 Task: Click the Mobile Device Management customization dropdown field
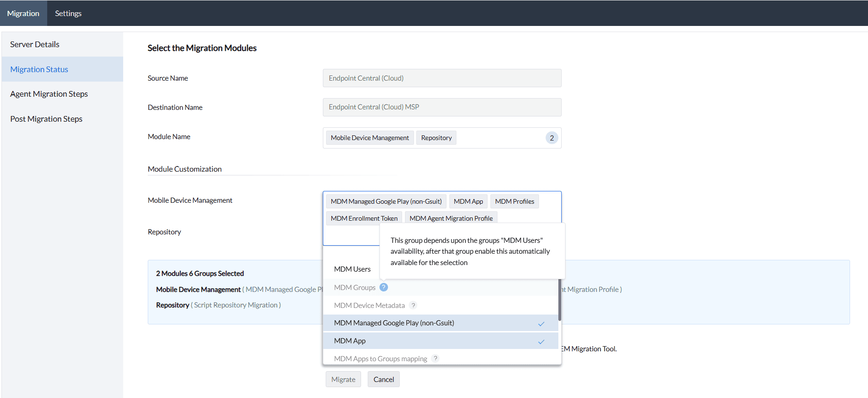click(350, 234)
